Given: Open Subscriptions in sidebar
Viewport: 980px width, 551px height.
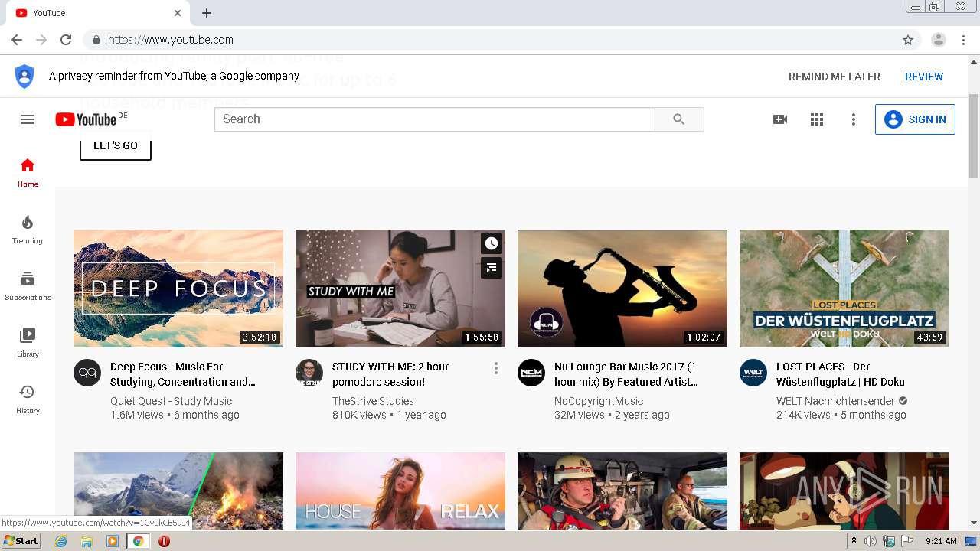Looking at the screenshot, I should tap(28, 286).
